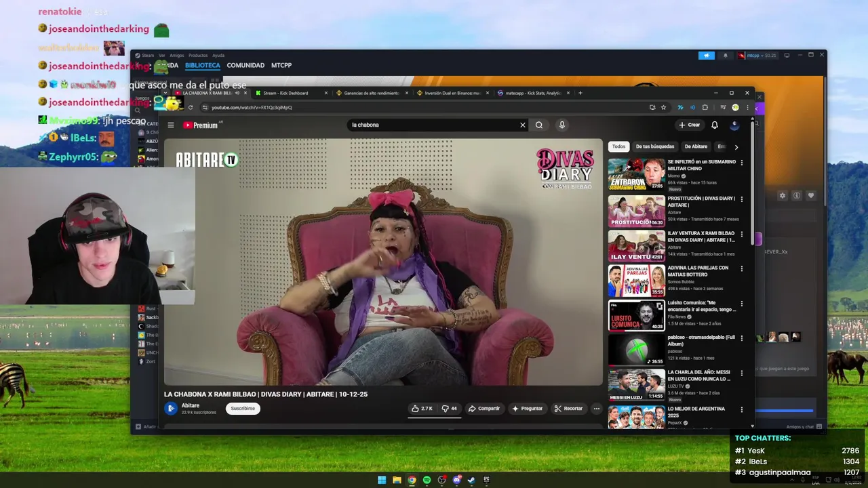Open Epic Games Launcher from the taskbar
The height and width of the screenshot is (488, 868).
coord(486,480)
